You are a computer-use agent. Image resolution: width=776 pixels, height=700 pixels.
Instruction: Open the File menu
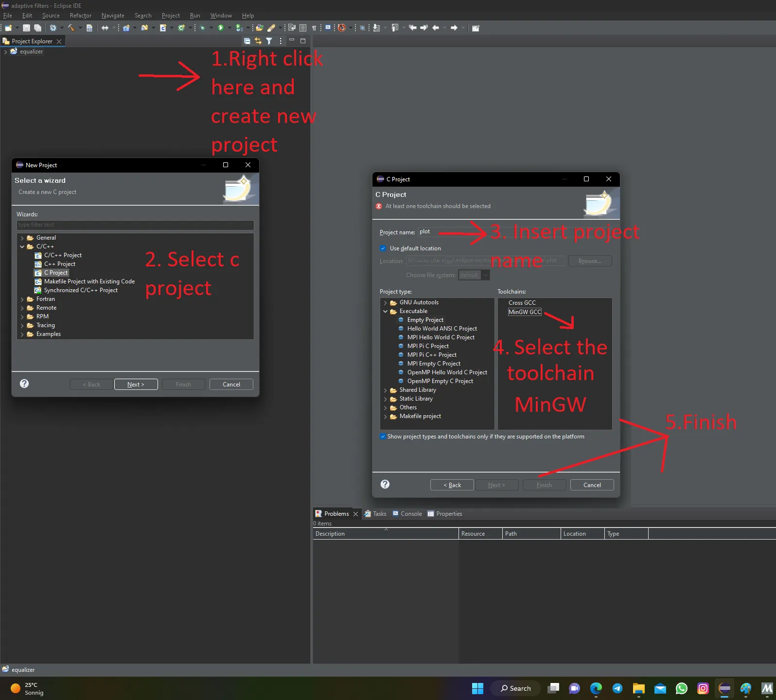[x=8, y=16]
